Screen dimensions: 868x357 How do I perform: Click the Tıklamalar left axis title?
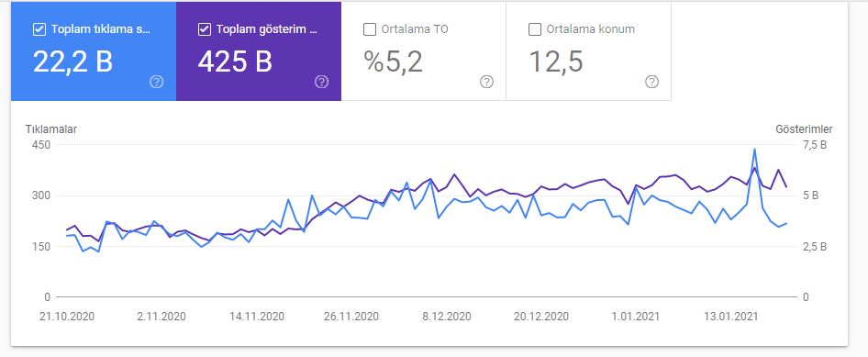[51, 129]
